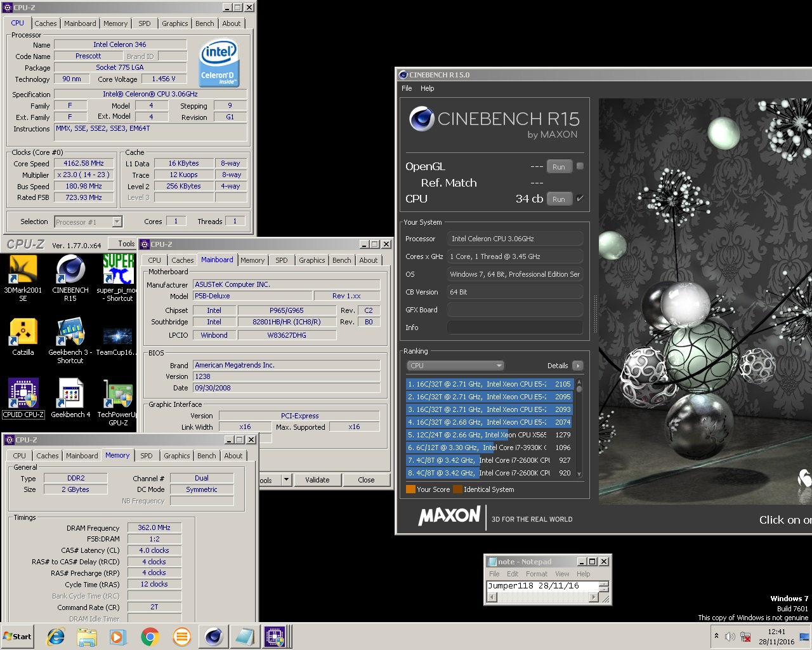Launch Windows Media Player from taskbar
812x650 pixels.
(118, 637)
